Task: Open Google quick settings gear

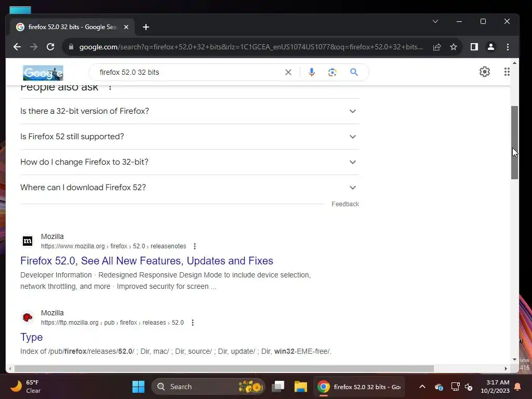Action: [485, 72]
